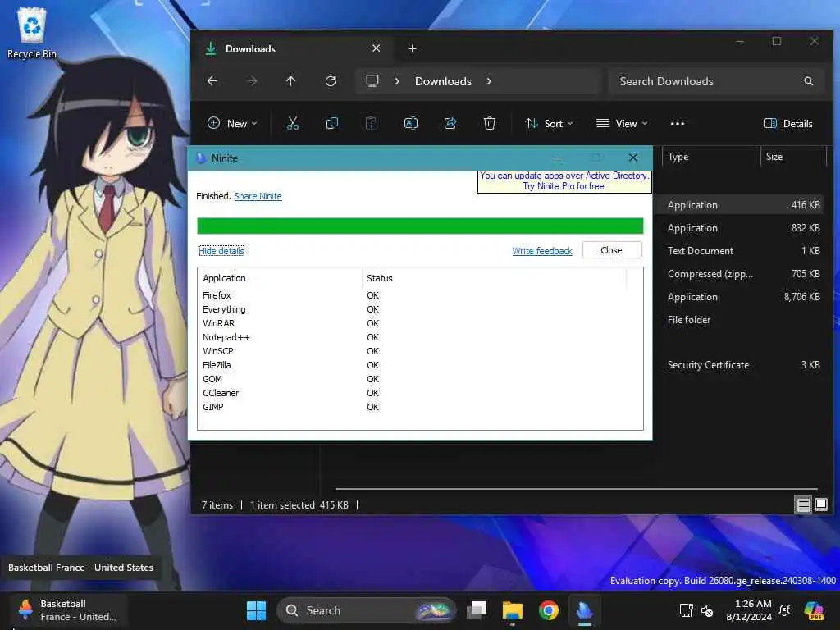Viewport: 840px width, 630px height.
Task: Click the This PC monitor icon in address bar
Action: click(372, 81)
